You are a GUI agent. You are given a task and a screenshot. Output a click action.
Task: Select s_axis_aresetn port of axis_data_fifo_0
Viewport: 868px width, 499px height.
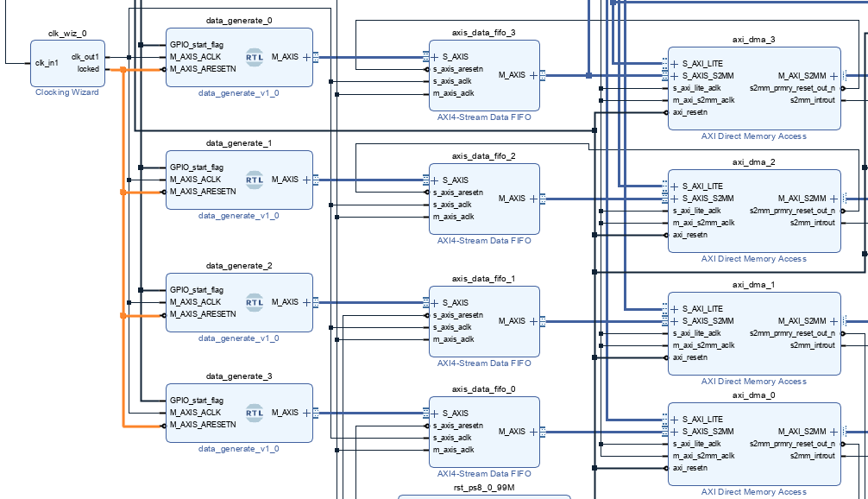(x=458, y=426)
